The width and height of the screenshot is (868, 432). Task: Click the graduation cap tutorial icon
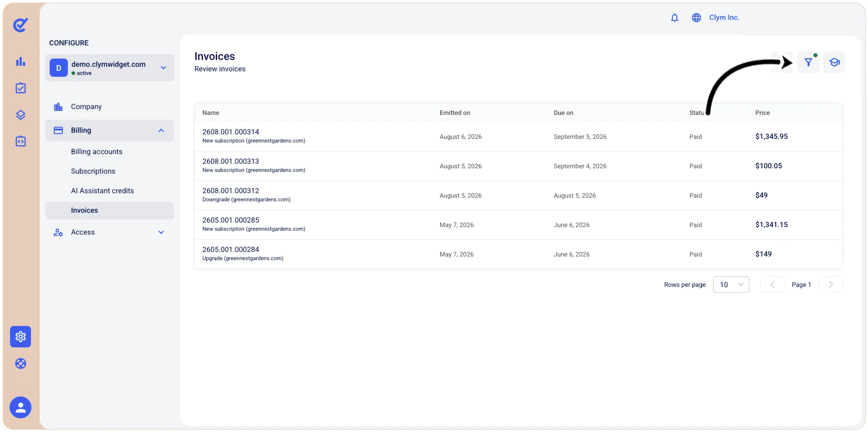(x=834, y=62)
